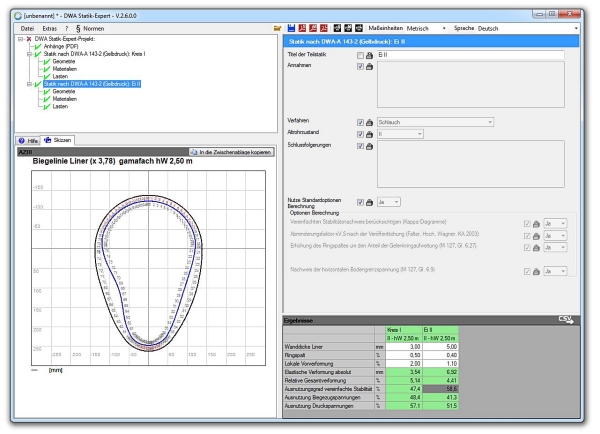
Task: Open the Datei menu
Action: point(27,29)
